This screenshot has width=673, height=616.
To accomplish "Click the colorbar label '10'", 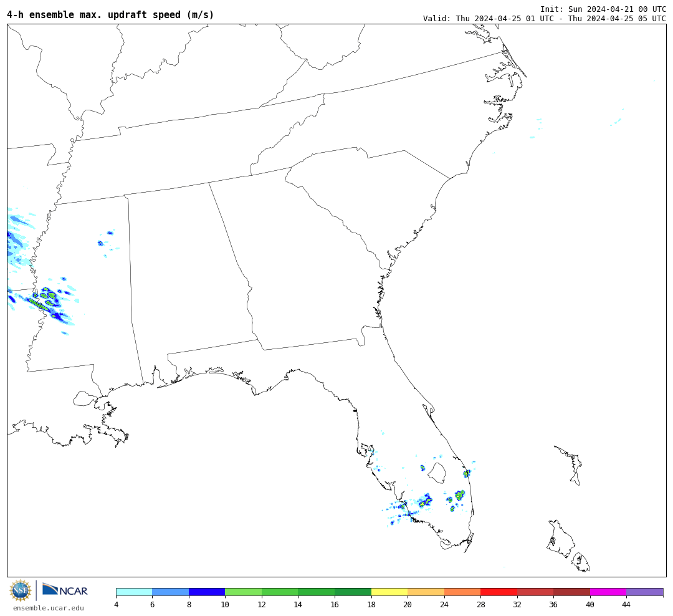I will point(225,604).
